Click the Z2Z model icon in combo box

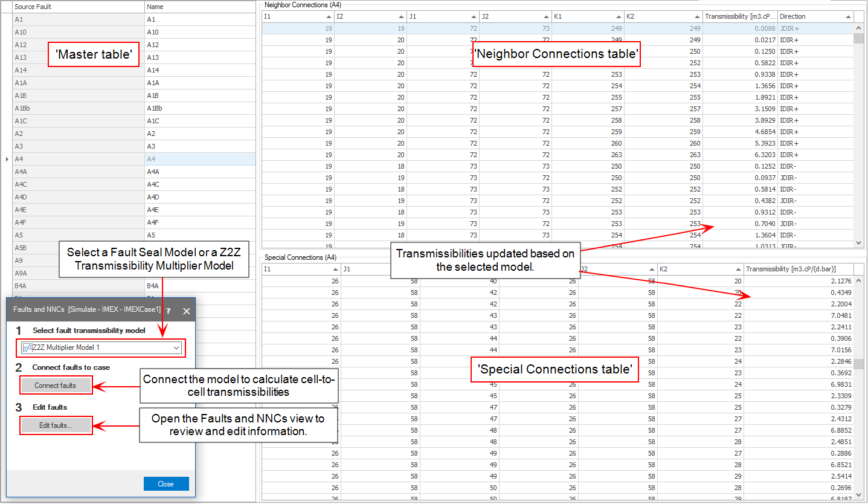[27, 347]
